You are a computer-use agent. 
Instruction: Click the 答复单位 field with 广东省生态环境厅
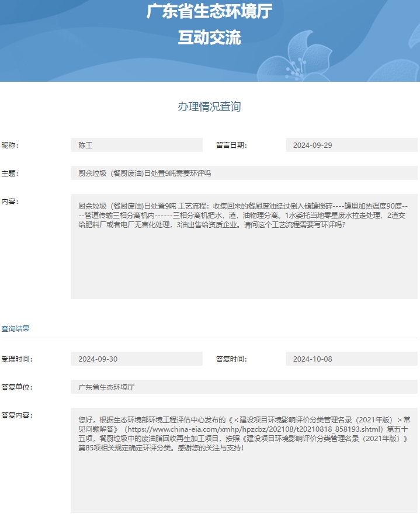pyautogui.click(x=244, y=387)
